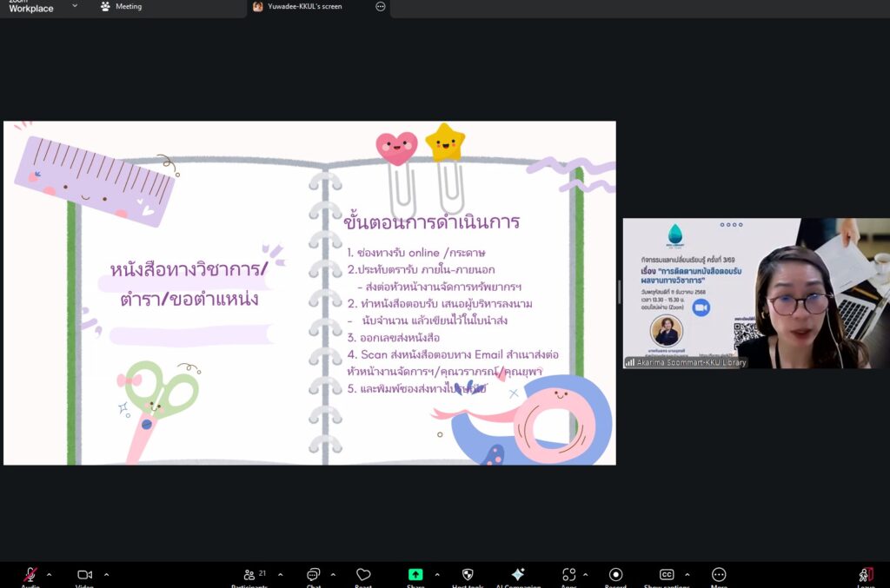890x588 pixels.
Task: Open the Chat panel icon
Action: click(313, 575)
